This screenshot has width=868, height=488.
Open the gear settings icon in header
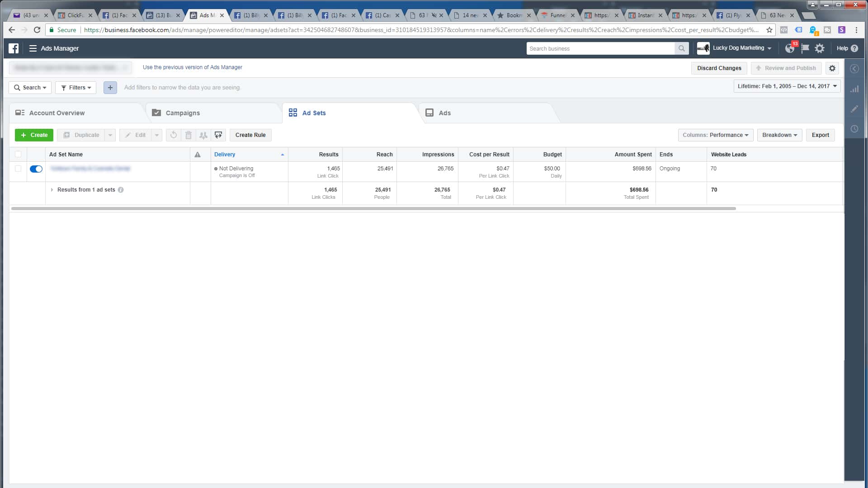click(x=820, y=48)
